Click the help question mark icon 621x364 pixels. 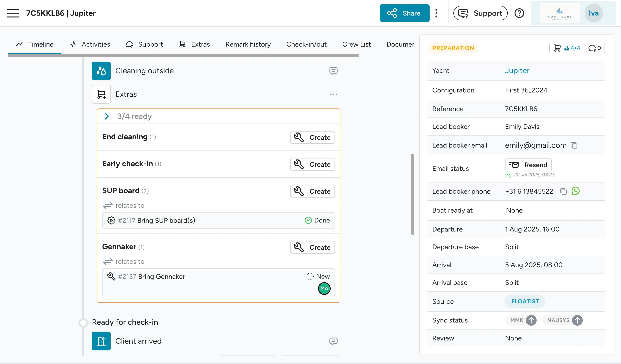[519, 13]
